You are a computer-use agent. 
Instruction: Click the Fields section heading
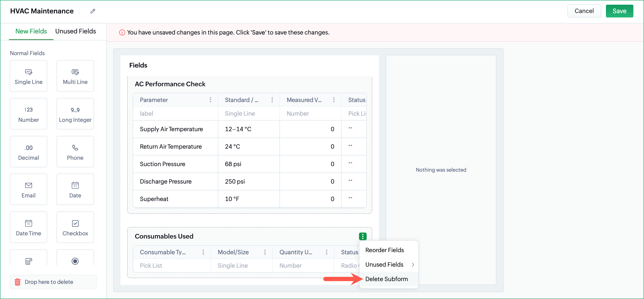138,65
